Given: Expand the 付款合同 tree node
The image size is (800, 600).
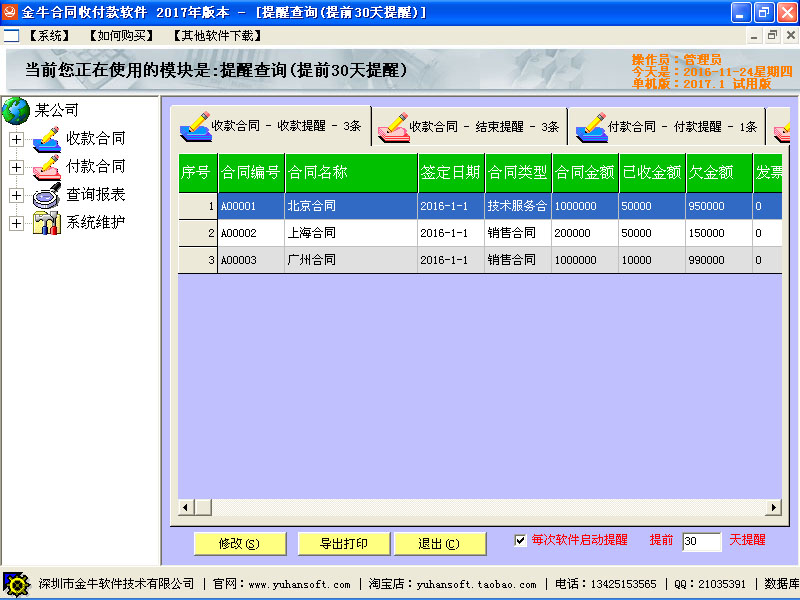Looking at the screenshot, I should point(16,167).
